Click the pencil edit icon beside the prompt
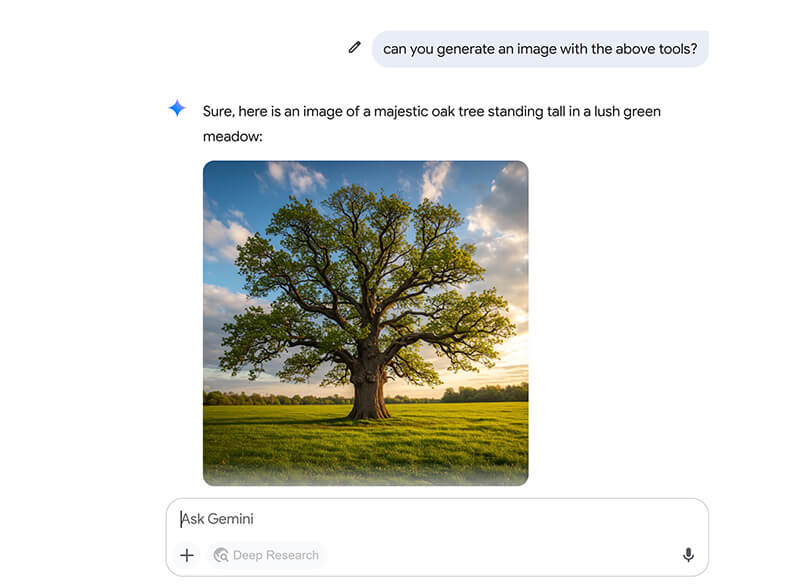Screen dimensions: 800x584 coord(354,47)
